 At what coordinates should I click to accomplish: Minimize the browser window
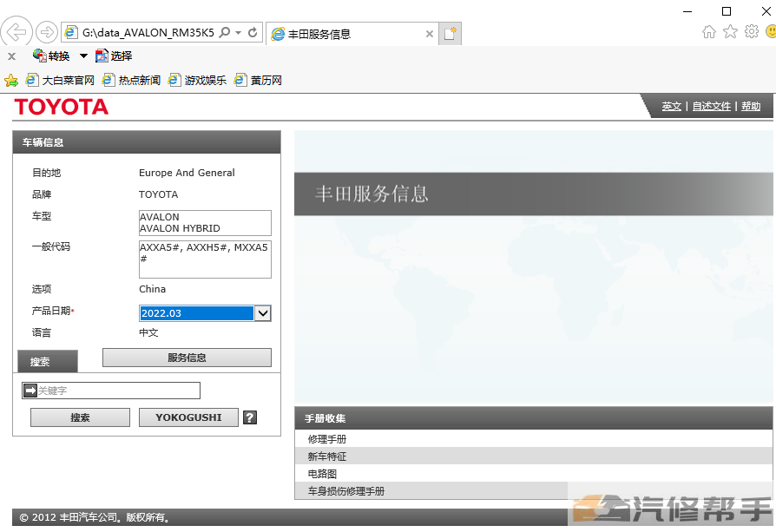(x=687, y=11)
